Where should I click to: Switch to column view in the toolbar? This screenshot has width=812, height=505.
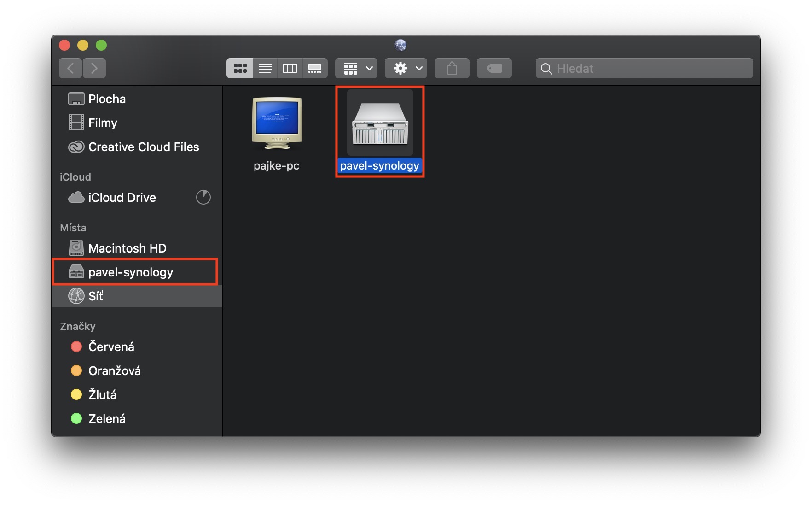[290, 68]
